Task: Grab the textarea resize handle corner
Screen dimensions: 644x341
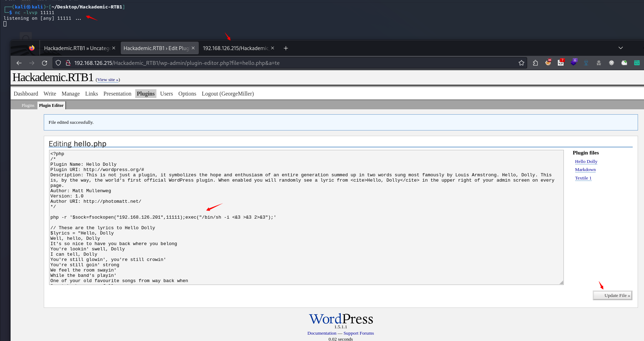Action: (x=561, y=282)
